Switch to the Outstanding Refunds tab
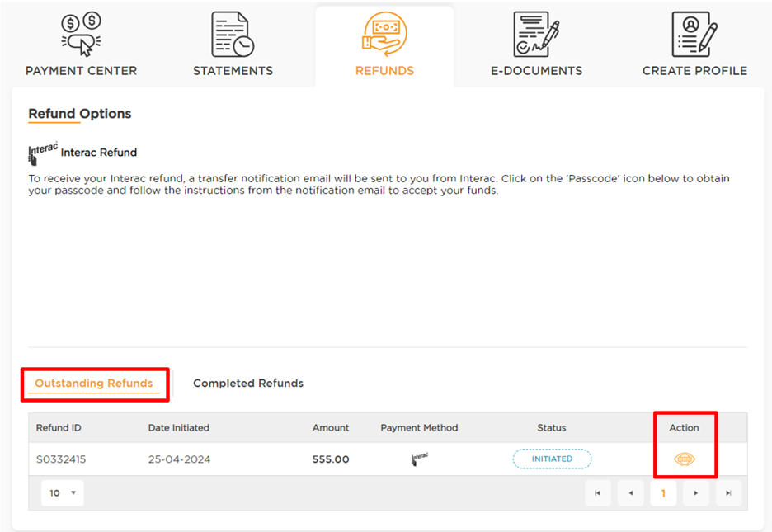The width and height of the screenshot is (772, 532). click(94, 384)
